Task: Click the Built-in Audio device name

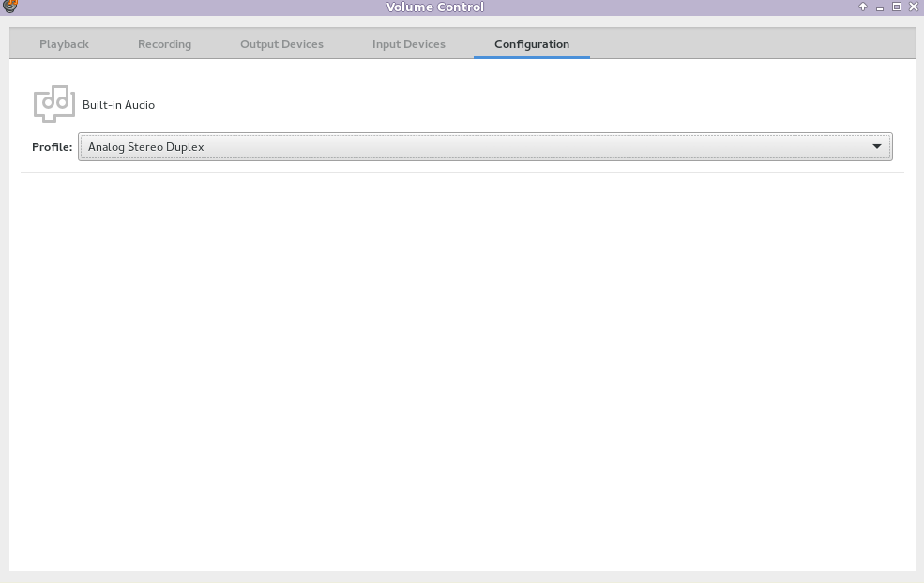Action: (x=118, y=105)
